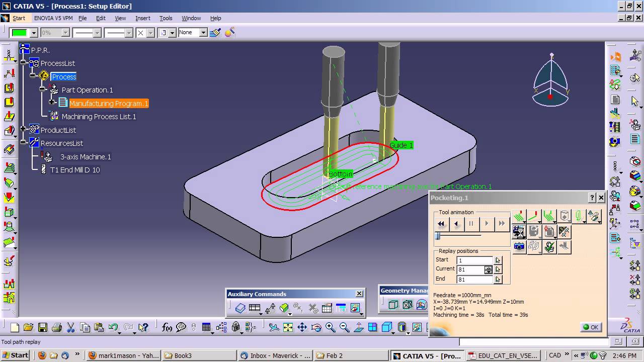
Task: Click the OK button in Pocketing dialog
Action: (x=591, y=327)
